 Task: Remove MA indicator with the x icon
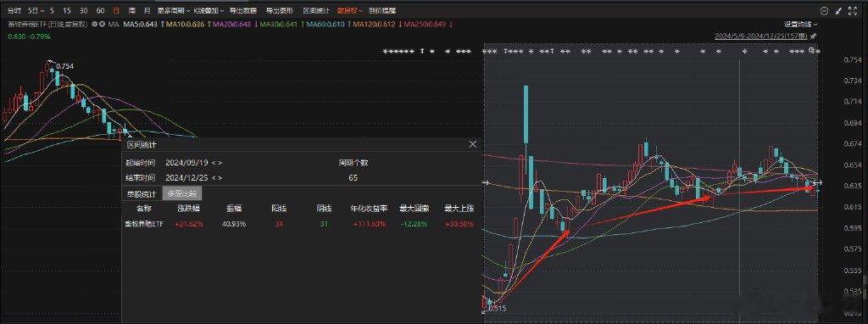point(103,25)
